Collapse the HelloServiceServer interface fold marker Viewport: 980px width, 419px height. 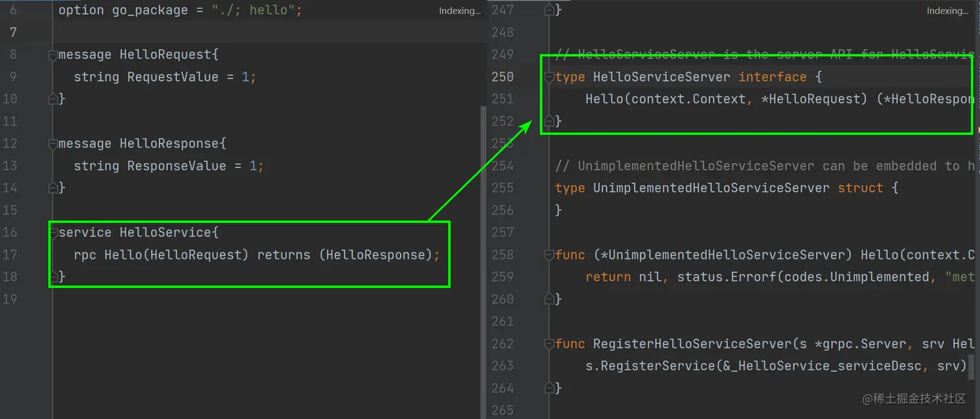[x=550, y=77]
